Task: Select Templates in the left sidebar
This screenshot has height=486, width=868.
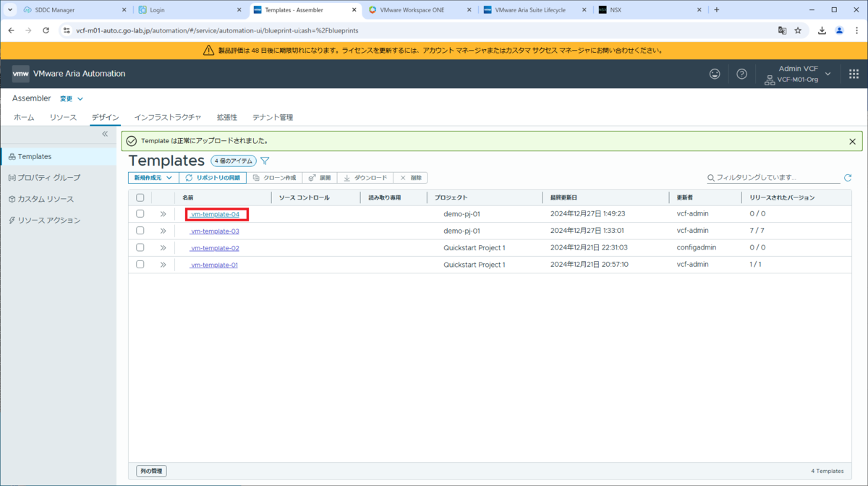Action: pyautogui.click(x=58, y=156)
